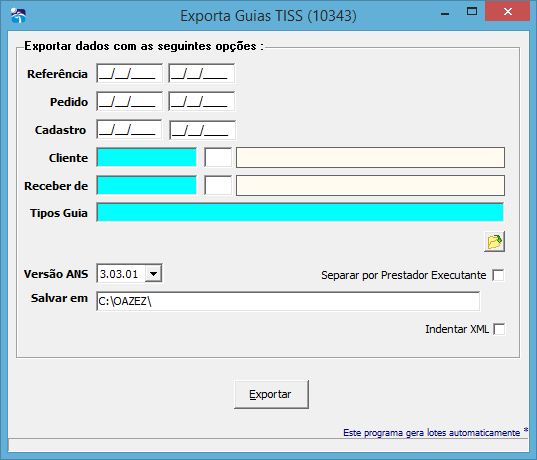
Task: Click the Salvar em path field
Action: coord(288,301)
